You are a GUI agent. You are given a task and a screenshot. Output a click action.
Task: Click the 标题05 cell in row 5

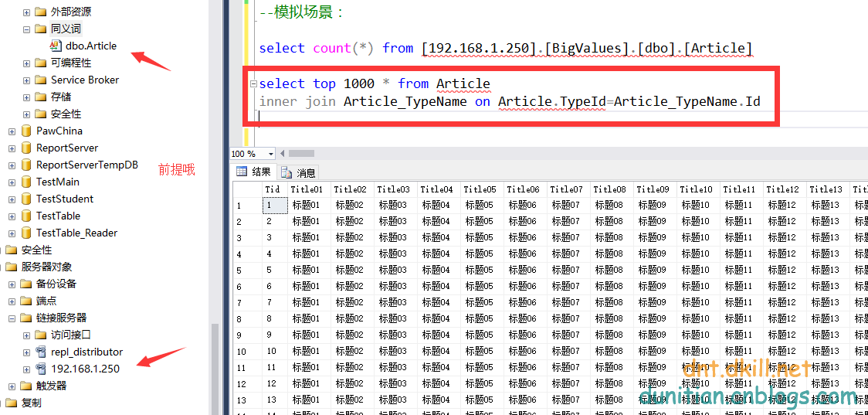(x=482, y=270)
